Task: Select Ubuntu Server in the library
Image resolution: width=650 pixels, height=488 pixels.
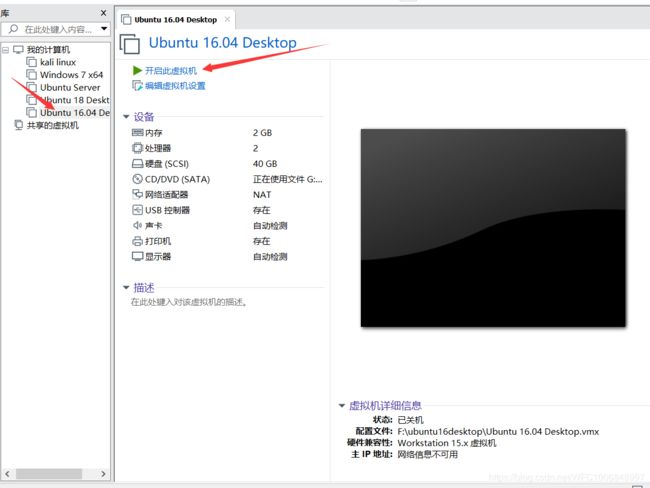Action: point(70,87)
